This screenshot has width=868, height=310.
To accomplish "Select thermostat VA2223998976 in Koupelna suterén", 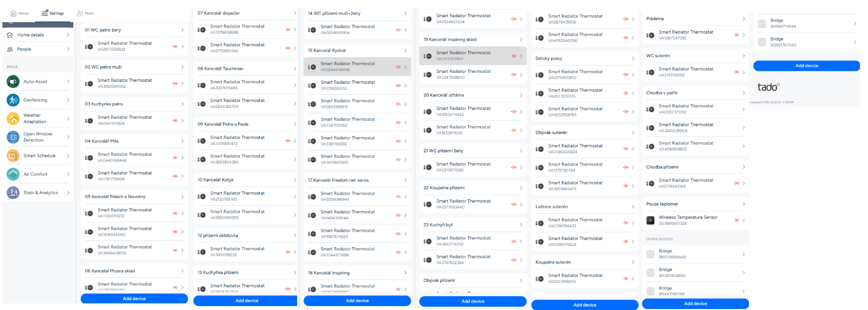I will (x=585, y=278).
